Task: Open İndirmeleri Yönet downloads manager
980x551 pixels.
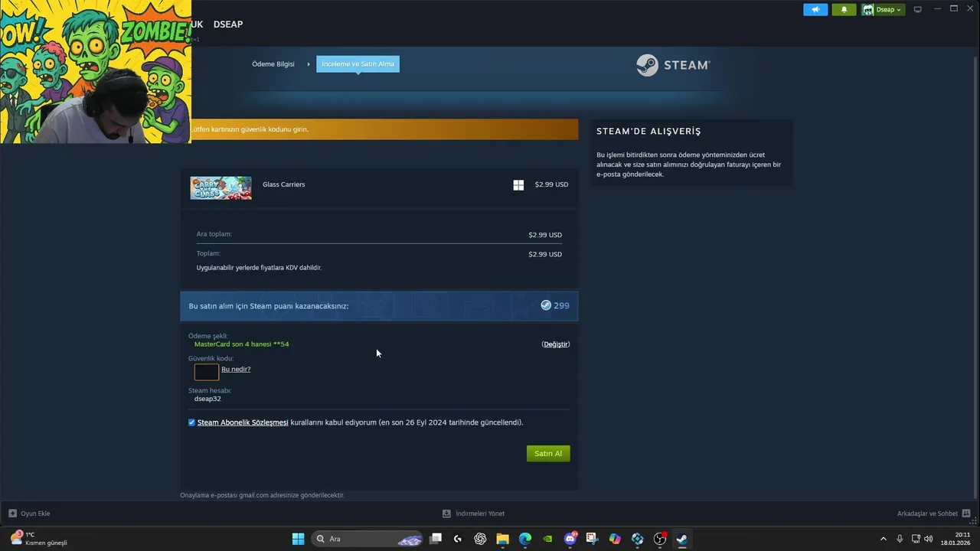Action: [x=473, y=514]
